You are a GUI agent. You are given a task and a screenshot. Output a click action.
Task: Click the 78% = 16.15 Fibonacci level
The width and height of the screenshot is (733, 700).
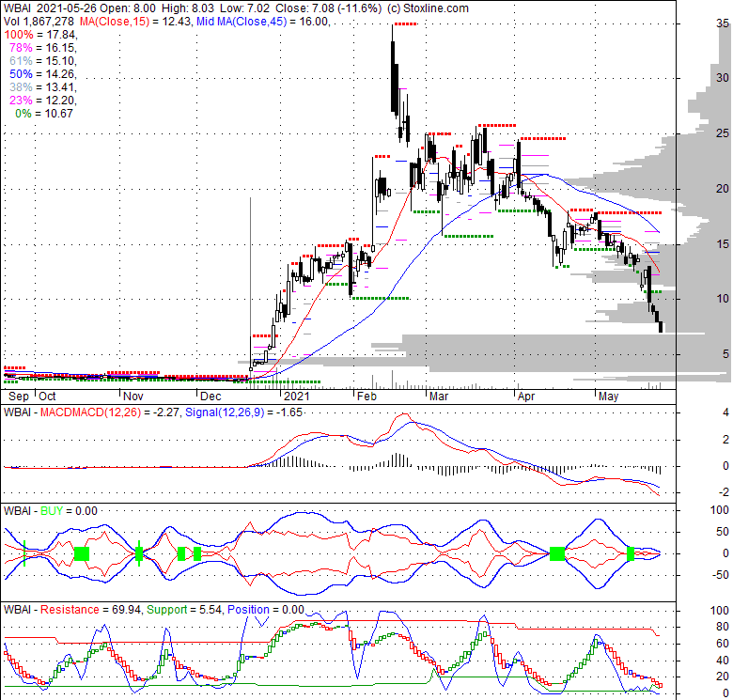tap(42, 48)
